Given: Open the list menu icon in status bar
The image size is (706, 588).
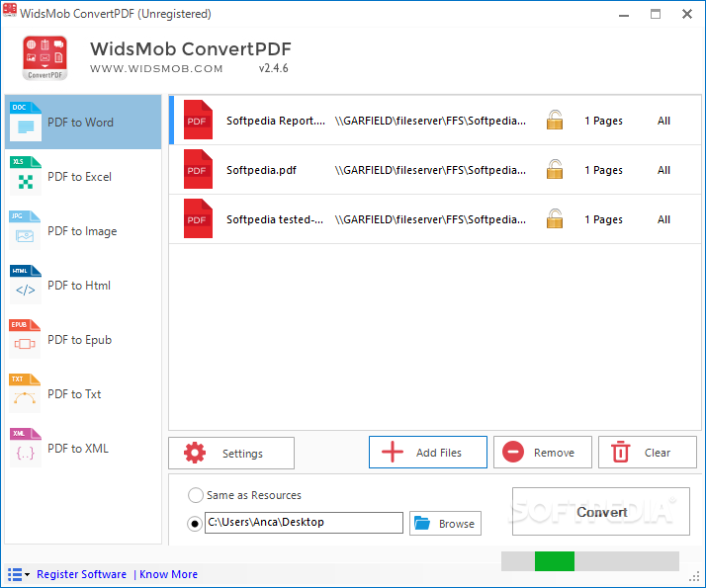Looking at the screenshot, I should pos(18,574).
